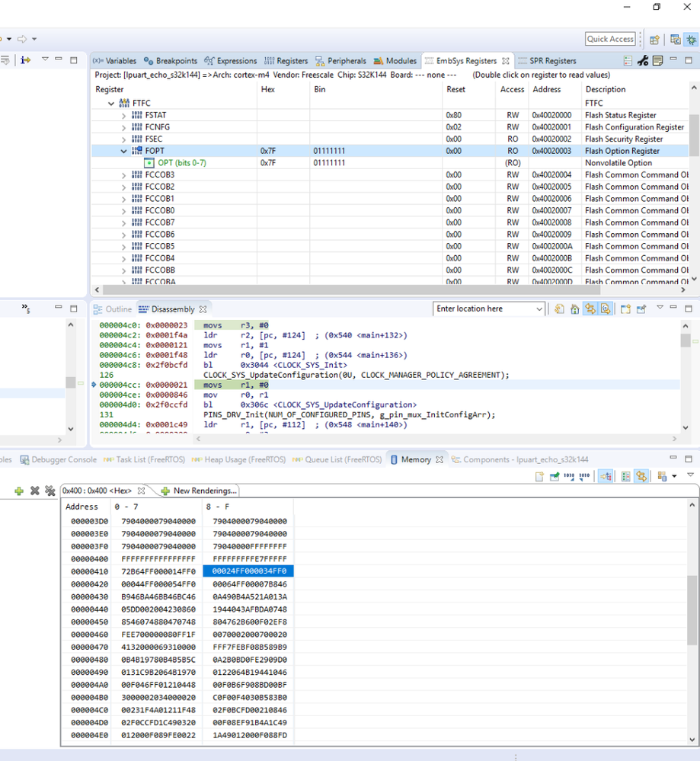Image resolution: width=700 pixels, height=761 pixels.
Task: Expand the FCNFG register
Action: (123, 127)
